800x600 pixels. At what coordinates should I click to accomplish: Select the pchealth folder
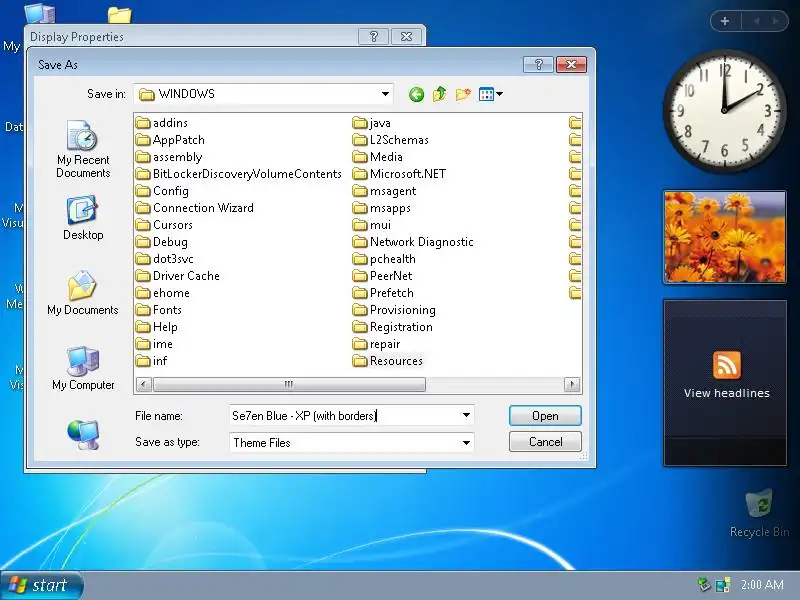[385, 259]
